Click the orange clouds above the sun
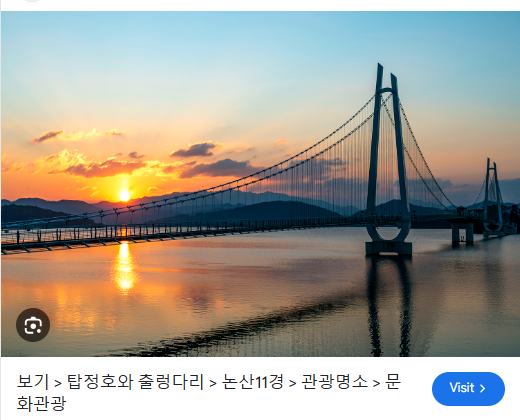Viewport: 520px width, 420px height. coord(100,163)
